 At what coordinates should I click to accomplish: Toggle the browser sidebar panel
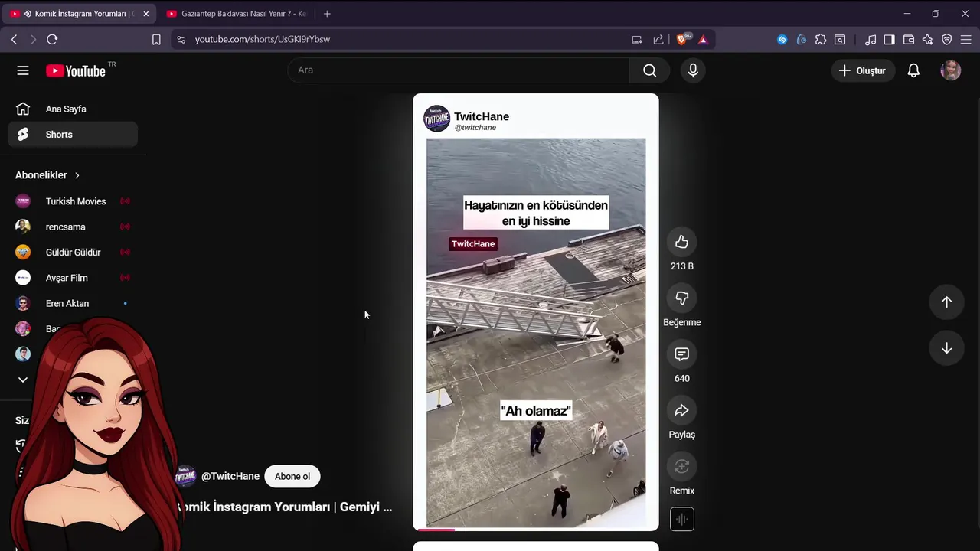tap(889, 39)
